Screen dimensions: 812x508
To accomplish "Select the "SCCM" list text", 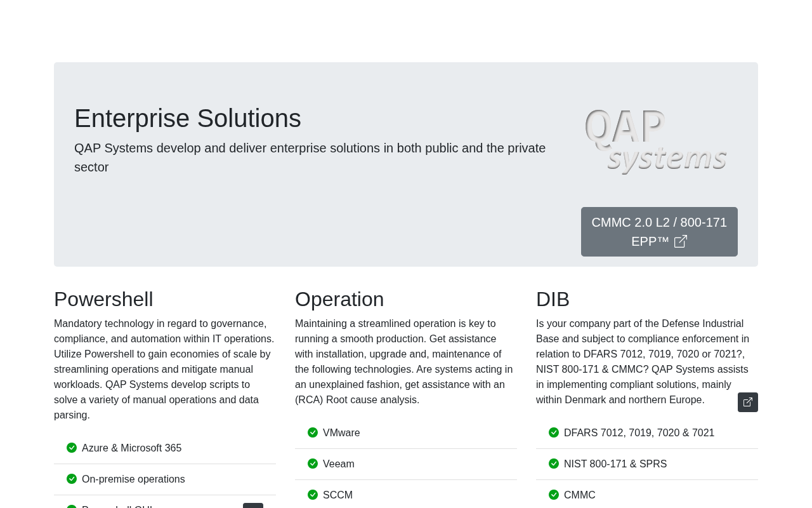I will 337,495.
